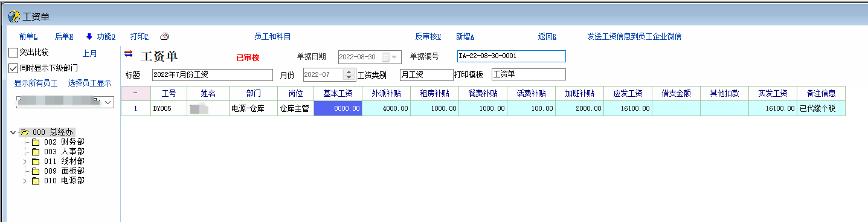This screenshot has height=222, width=868.
Task: Click the 月份 spinner stepper
Action: pyautogui.click(x=349, y=74)
